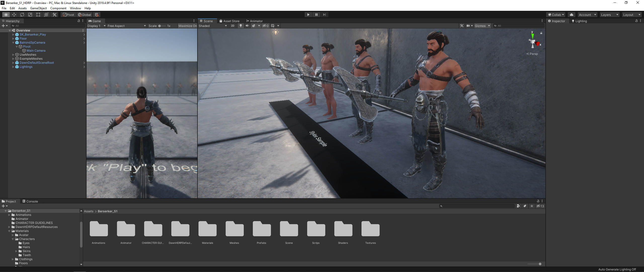Open the Component menu

click(58, 8)
